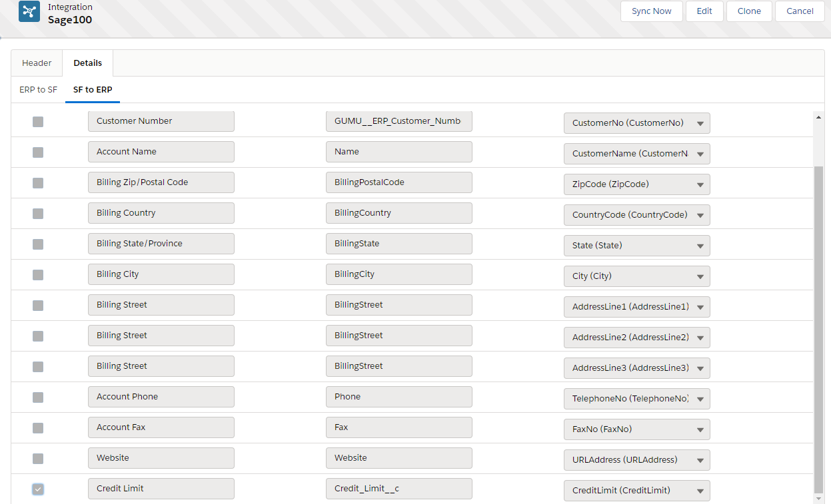Expand the AddressLine1 dropdown

(x=636, y=307)
